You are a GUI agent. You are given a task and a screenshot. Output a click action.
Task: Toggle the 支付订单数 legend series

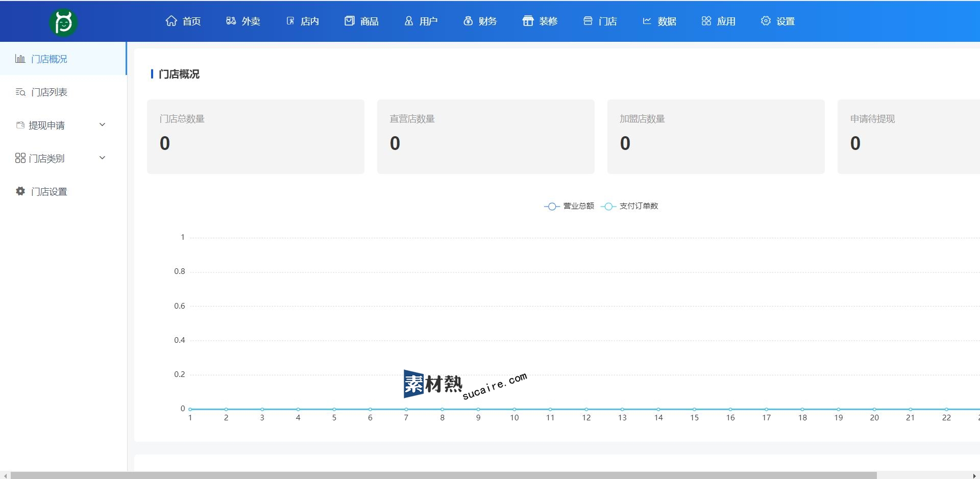629,206
